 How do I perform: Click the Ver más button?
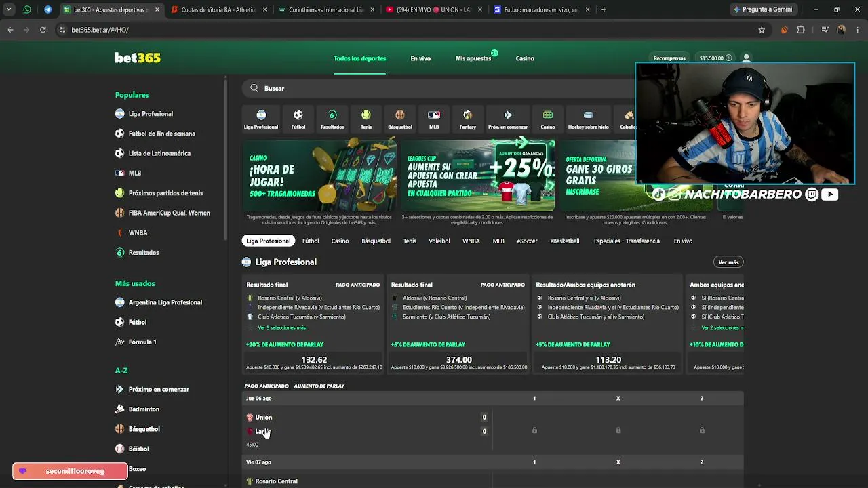pos(728,262)
